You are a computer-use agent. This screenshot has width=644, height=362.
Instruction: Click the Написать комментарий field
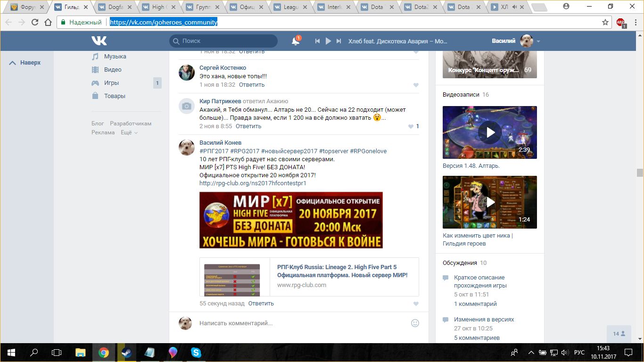(x=302, y=323)
